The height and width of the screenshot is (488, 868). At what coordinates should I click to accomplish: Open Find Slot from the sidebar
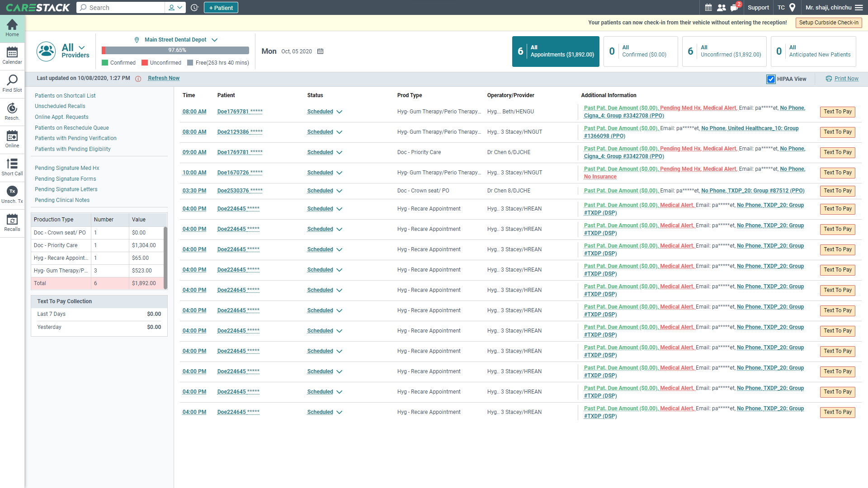pyautogui.click(x=12, y=83)
